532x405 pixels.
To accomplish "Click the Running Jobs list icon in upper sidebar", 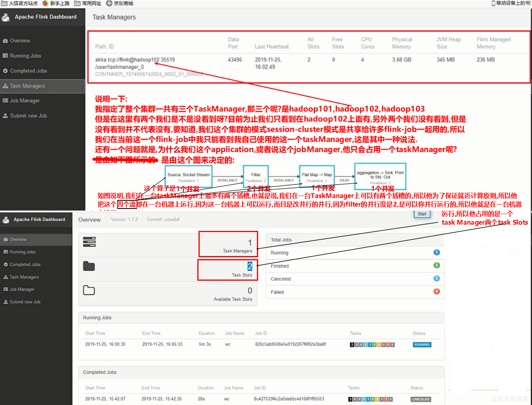I will point(5,56).
